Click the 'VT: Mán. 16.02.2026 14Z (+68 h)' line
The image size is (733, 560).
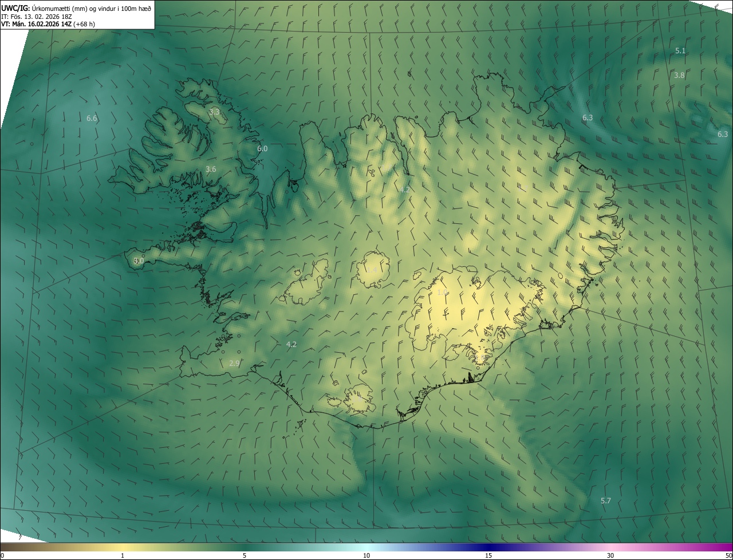48,24
